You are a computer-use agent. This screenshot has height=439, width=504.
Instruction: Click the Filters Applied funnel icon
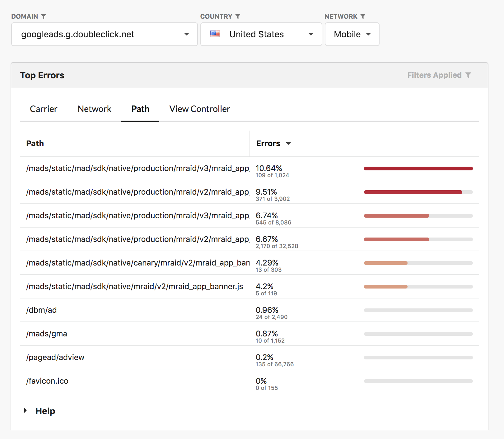pos(468,75)
